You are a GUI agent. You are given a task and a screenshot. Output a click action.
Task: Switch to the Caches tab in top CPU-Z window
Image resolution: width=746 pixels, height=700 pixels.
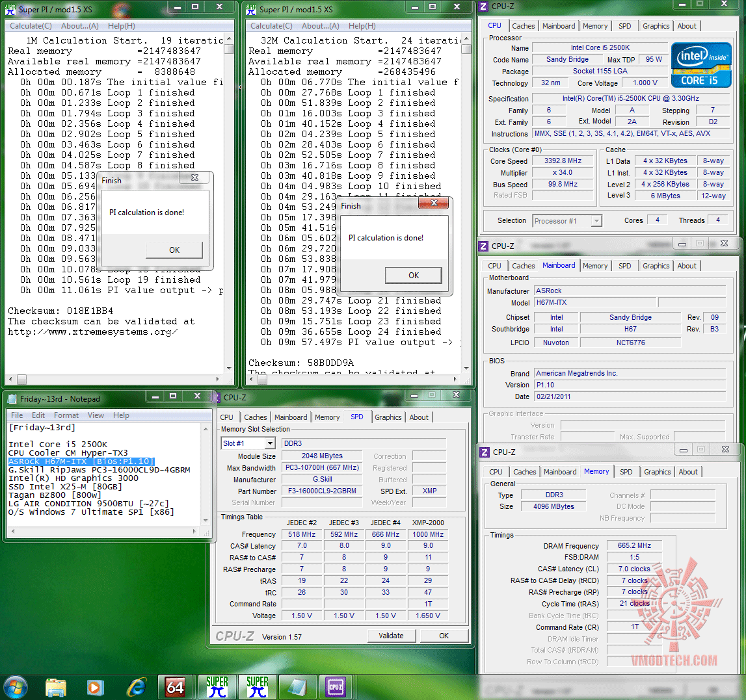click(523, 26)
